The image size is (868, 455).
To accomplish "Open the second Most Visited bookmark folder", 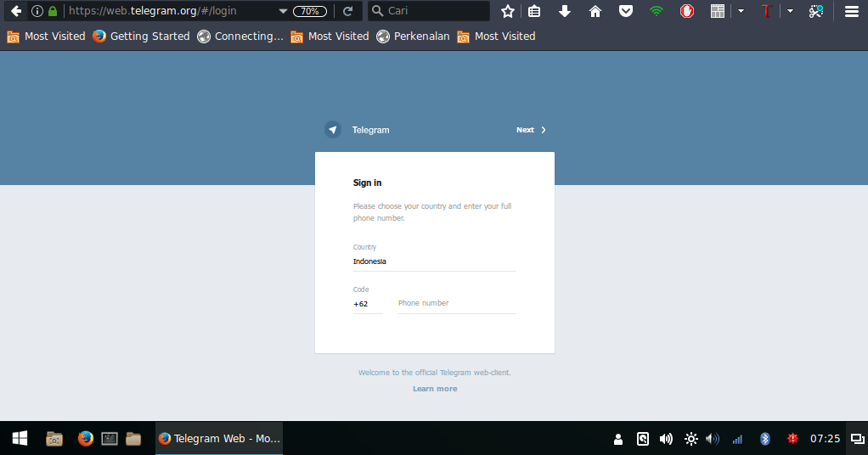I will 330,37.
